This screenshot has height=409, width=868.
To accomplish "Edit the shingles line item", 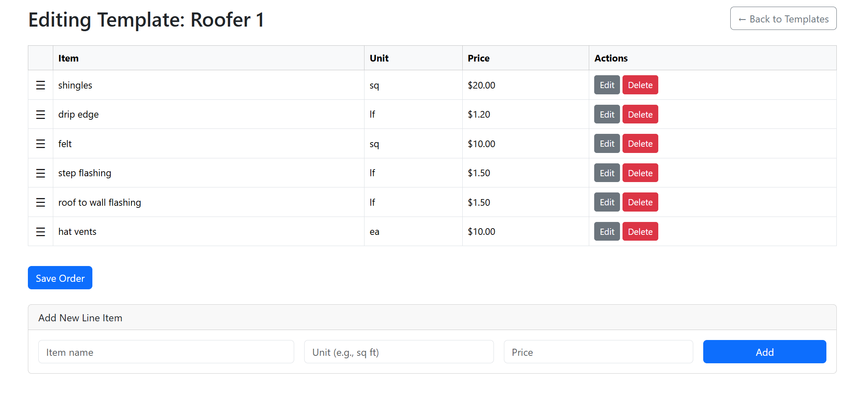I will (x=607, y=85).
